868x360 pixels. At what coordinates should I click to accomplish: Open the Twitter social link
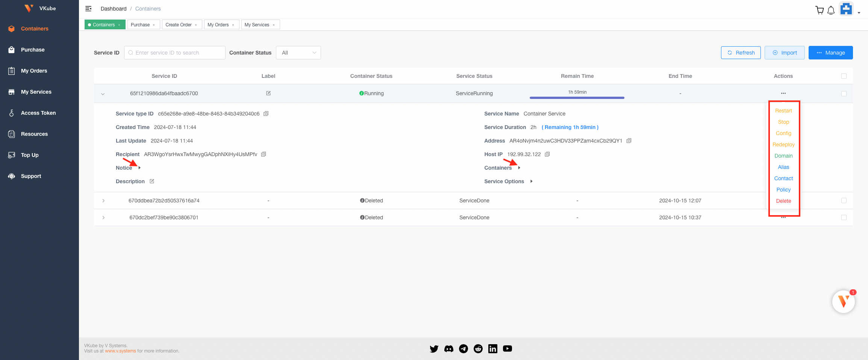tap(434, 349)
